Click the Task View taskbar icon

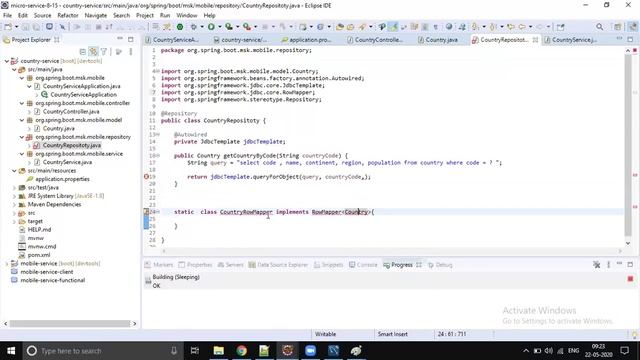tap(195, 351)
